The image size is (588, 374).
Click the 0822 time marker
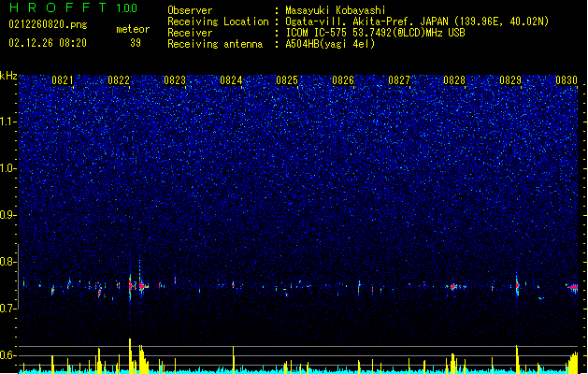click(x=119, y=80)
